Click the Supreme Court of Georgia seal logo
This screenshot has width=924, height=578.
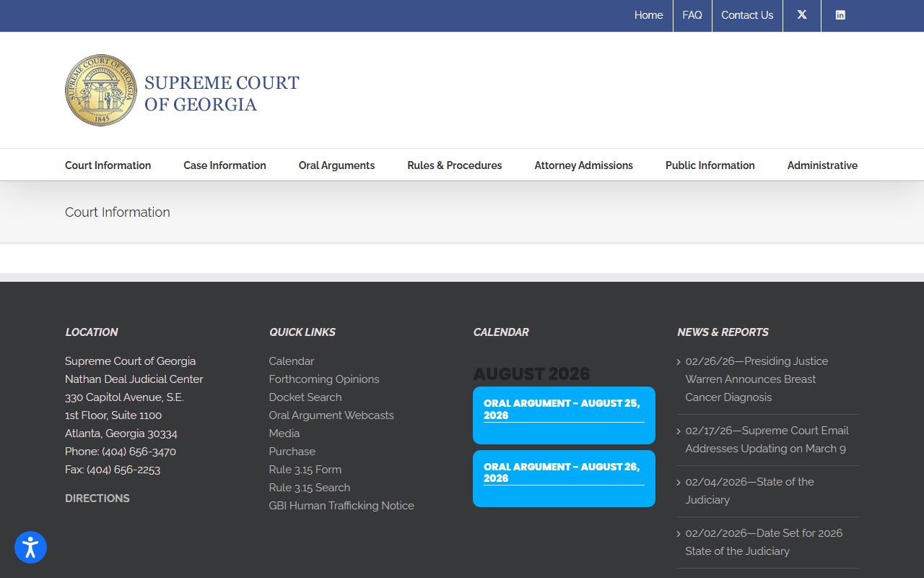point(101,90)
